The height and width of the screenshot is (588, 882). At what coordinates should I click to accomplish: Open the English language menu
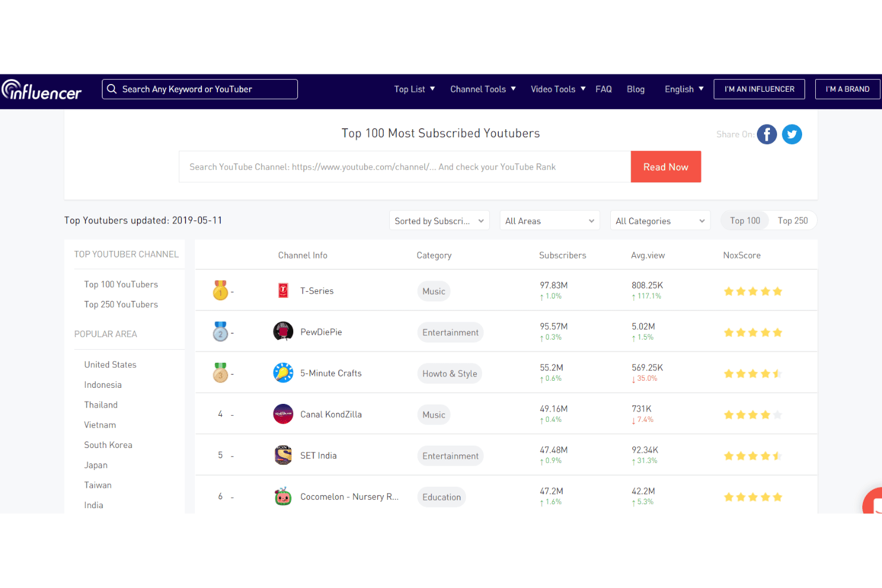click(684, 89)
